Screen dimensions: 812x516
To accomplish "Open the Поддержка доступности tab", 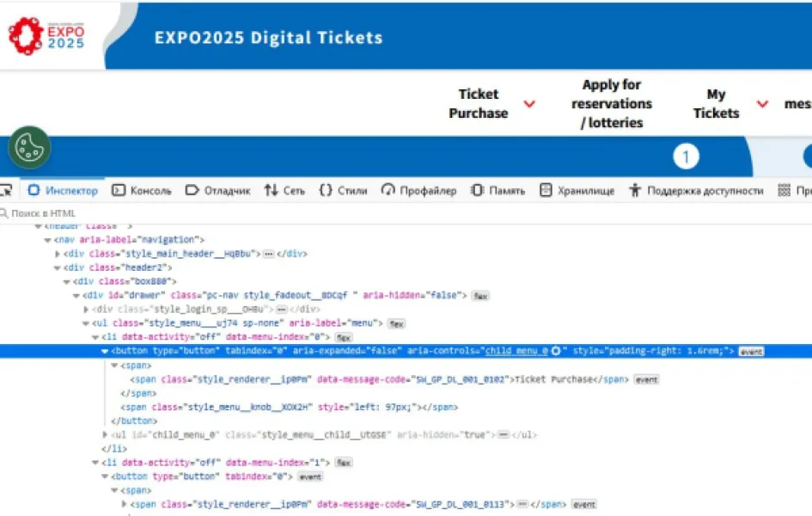I will coord(696,191).
